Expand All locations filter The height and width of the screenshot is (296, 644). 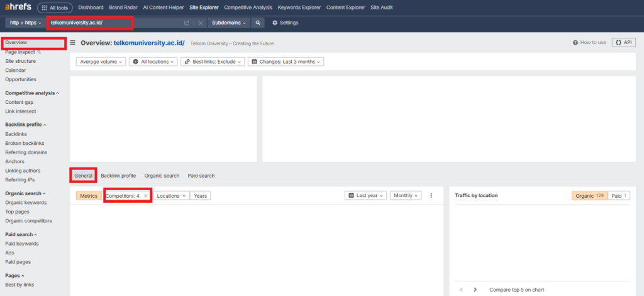coord(153,62)
